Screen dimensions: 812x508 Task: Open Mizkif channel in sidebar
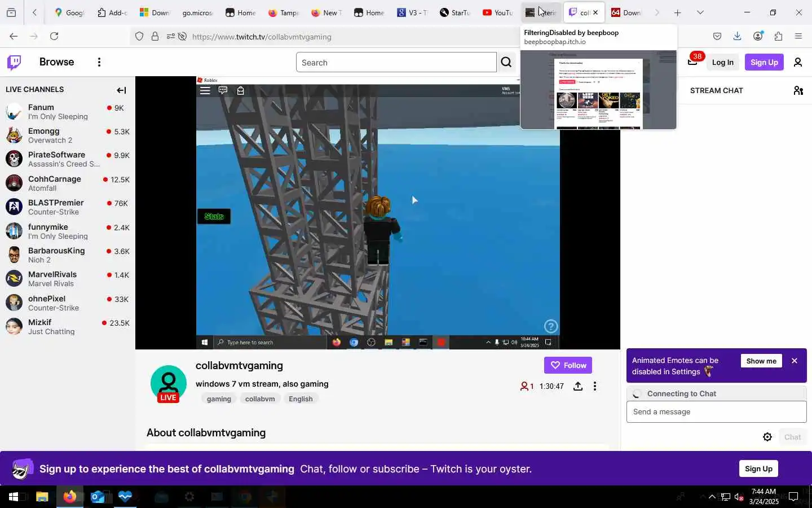tap(68, 327)
